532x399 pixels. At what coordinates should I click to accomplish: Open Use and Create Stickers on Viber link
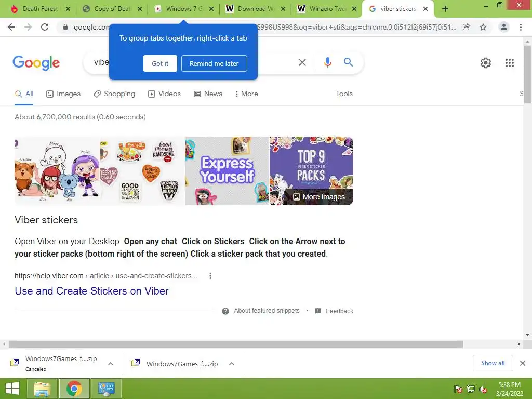coord(91,291)
